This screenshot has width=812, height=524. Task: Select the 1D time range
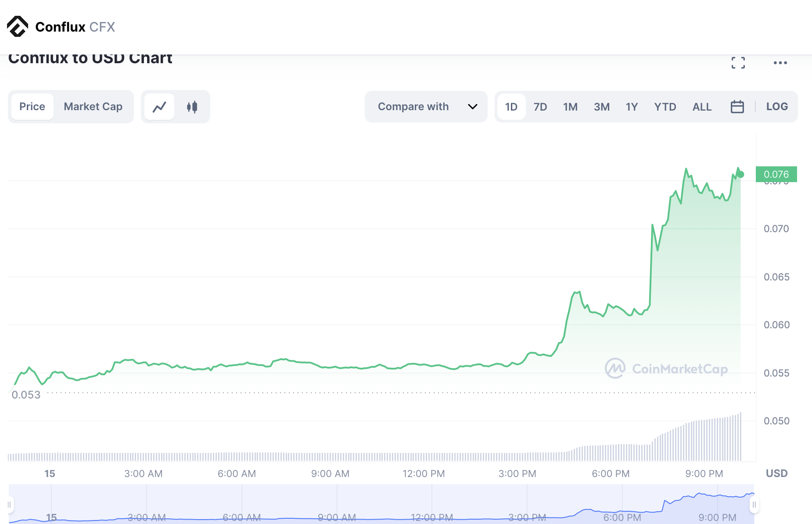coord(511,107)
